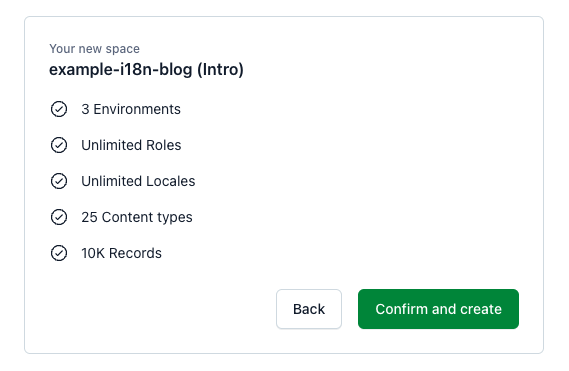
Task: Click the 10K figure in the Records row
Action: click(x=93, y=253)
